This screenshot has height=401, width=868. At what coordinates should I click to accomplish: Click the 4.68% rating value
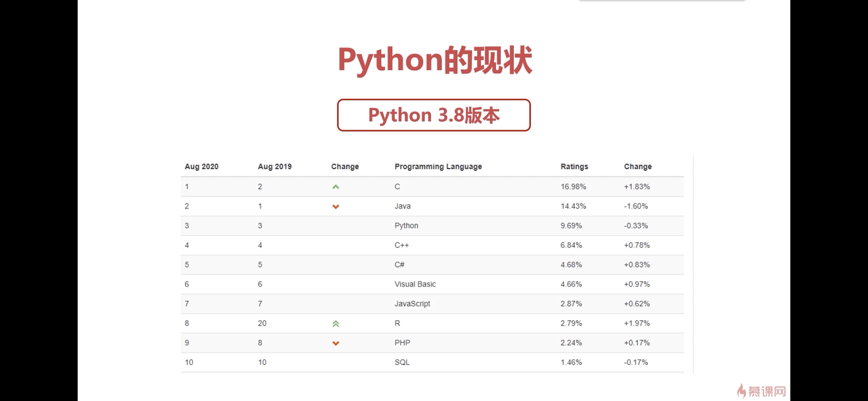[x=571, y=264]
